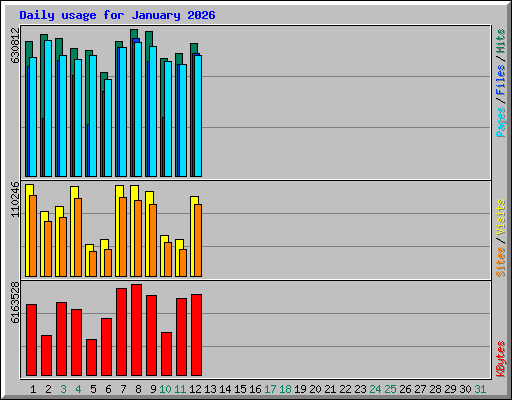512x400 pixels.
Task: Click day label 9 on the x-axis
Action: [153, 389]
